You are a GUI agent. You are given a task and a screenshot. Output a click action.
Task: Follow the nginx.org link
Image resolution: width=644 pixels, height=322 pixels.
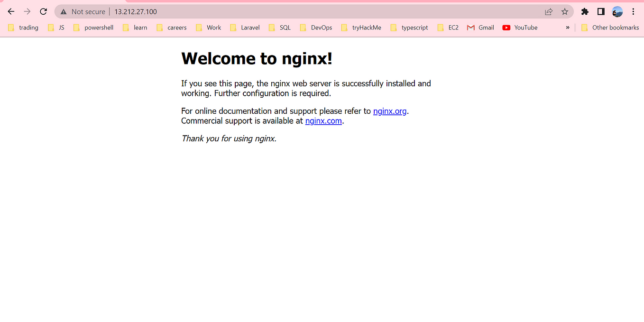(x=390, y=111)
